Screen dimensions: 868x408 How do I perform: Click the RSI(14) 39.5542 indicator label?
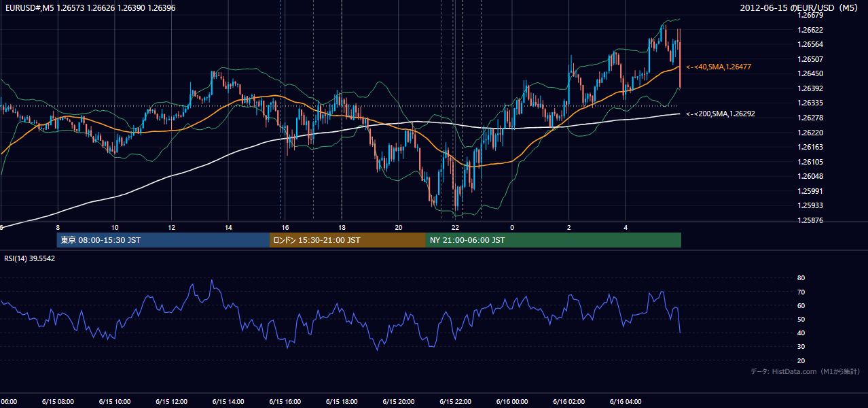(x=30, y=258)
